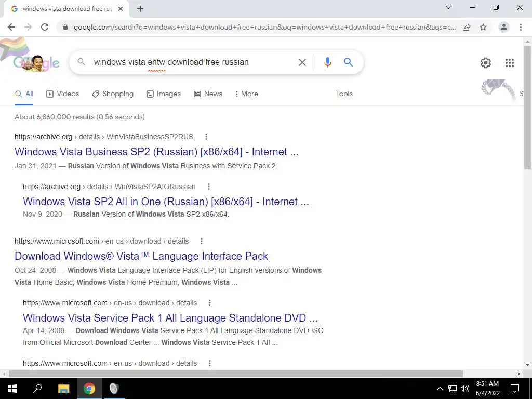
Task: Switch to Images results
Action: tap(164, 94)
